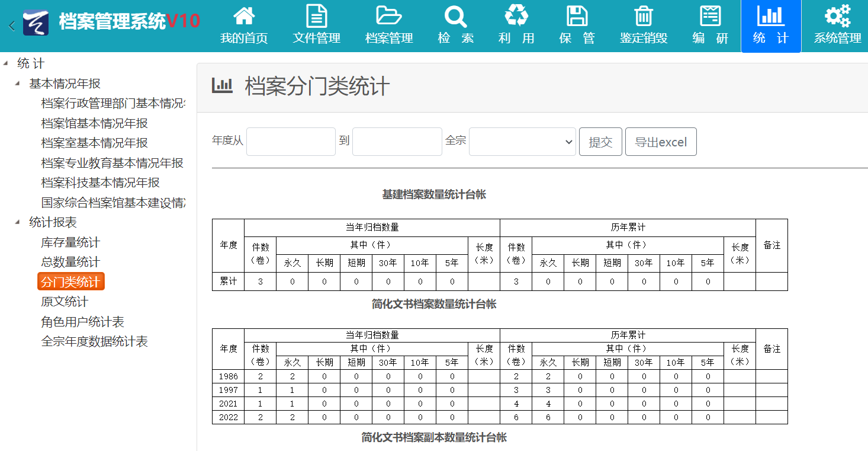Open 档案馆基本情况年报 report

[x=95, y=123]
